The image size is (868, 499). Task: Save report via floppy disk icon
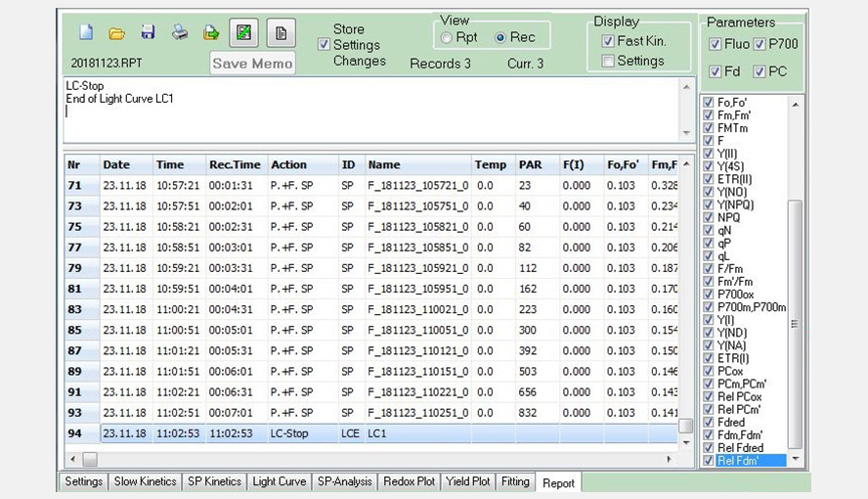148,32
